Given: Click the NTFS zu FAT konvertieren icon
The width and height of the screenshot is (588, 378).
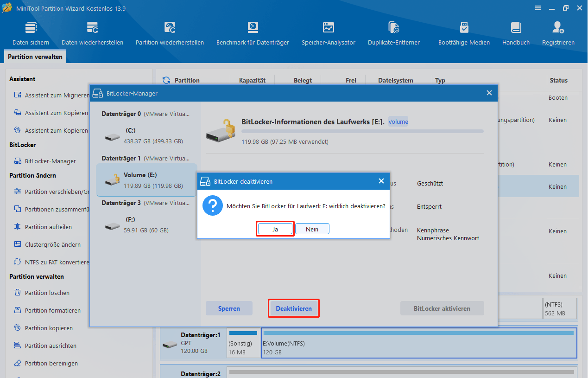Looking at the screenshot, I should pos(18,262).
